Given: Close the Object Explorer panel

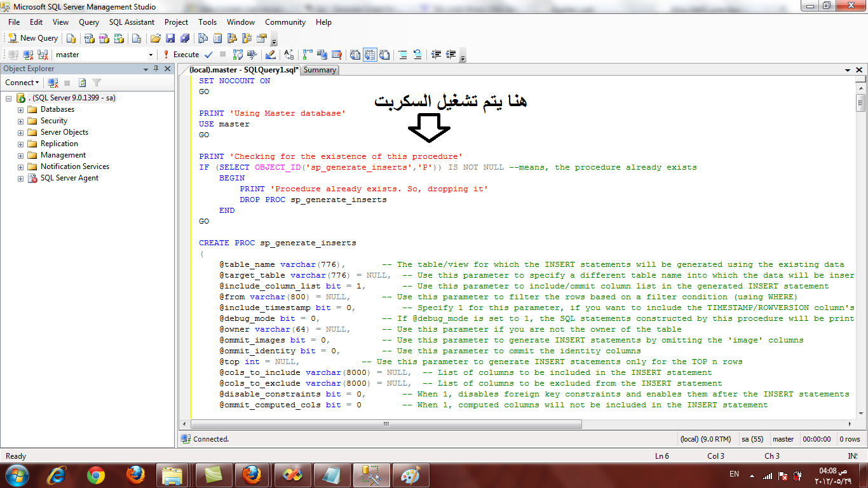Looking at the screenshot, I should click(x=168, y=69).
